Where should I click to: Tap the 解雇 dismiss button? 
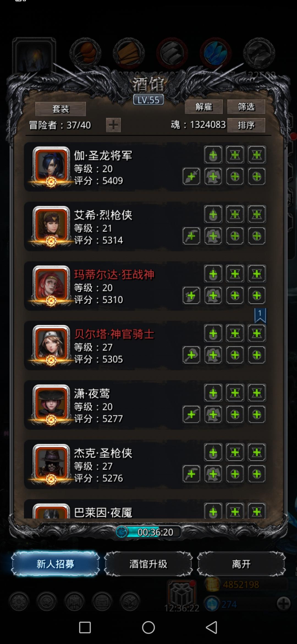coord(204,107)
